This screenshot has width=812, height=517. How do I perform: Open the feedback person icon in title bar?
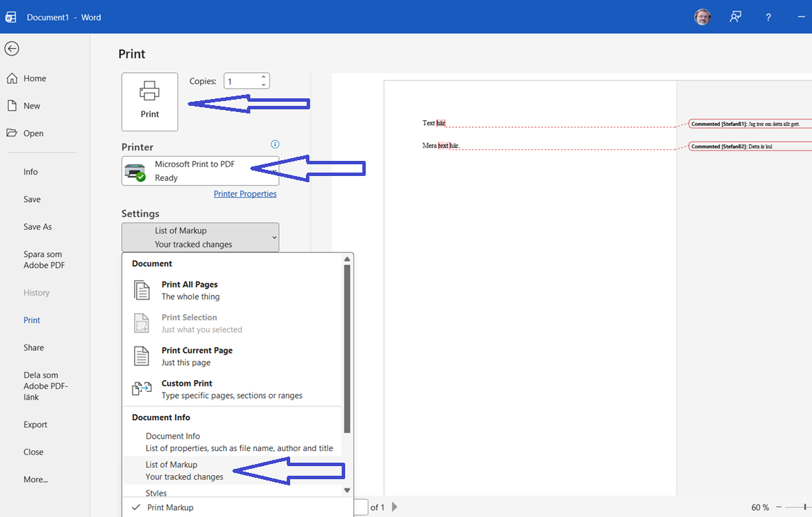click(x=736, y=17)
